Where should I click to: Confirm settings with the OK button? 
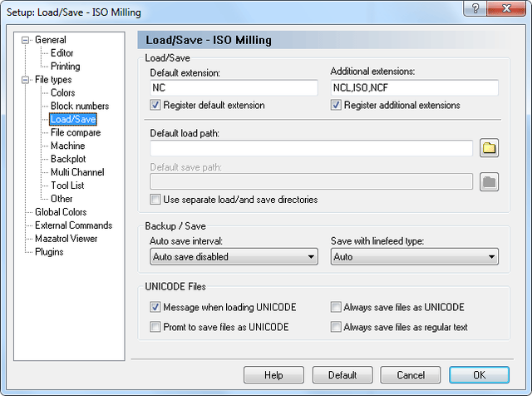coord(479,375)
